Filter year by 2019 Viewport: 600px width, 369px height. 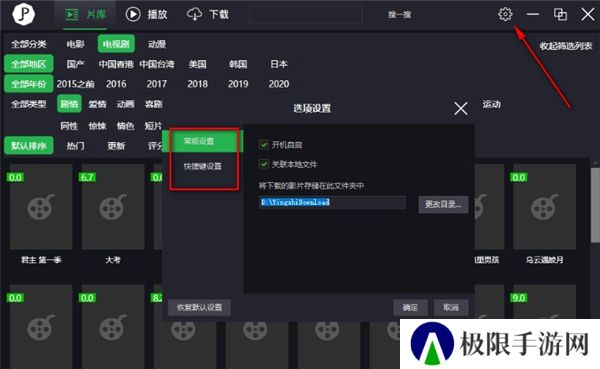click(x=238, y=84)
